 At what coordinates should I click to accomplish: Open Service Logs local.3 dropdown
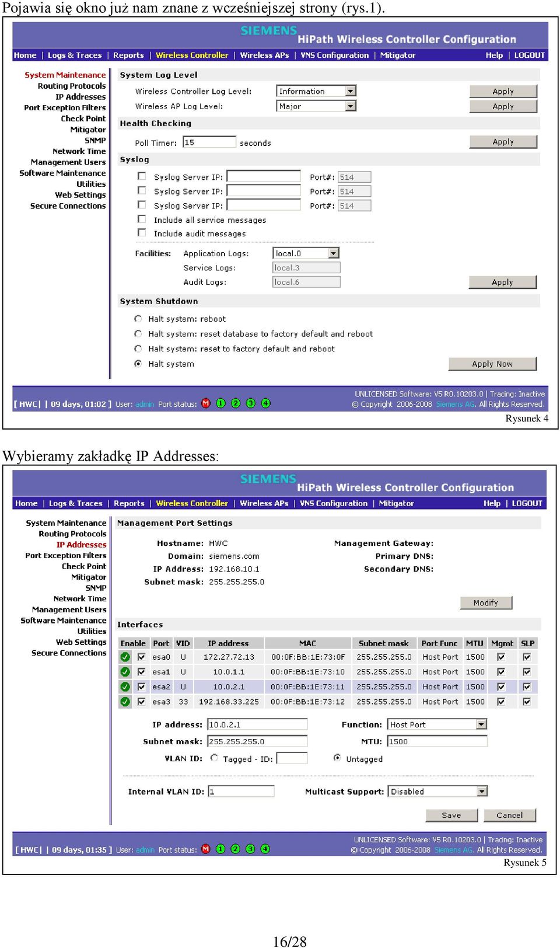pos(306,267)
